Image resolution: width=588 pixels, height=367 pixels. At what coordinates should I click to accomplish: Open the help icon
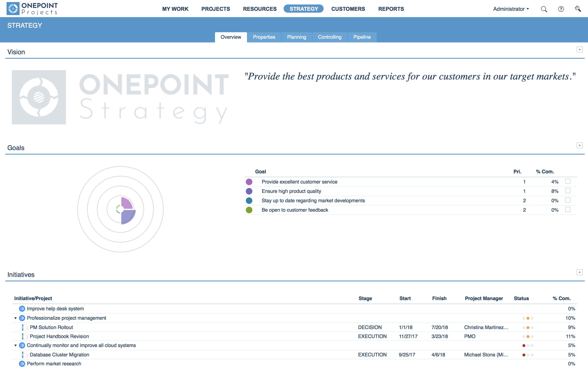pyautogui.click(x=561, y=9)
